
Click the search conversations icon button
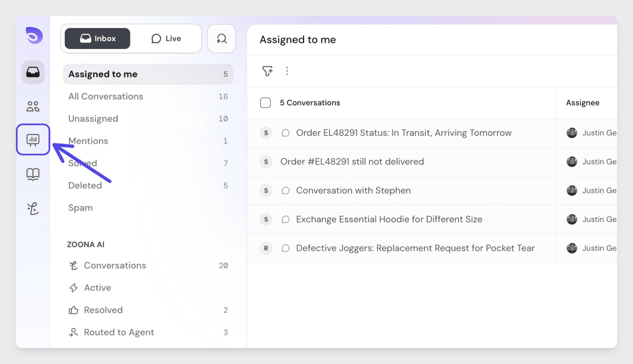pos(221,39)
